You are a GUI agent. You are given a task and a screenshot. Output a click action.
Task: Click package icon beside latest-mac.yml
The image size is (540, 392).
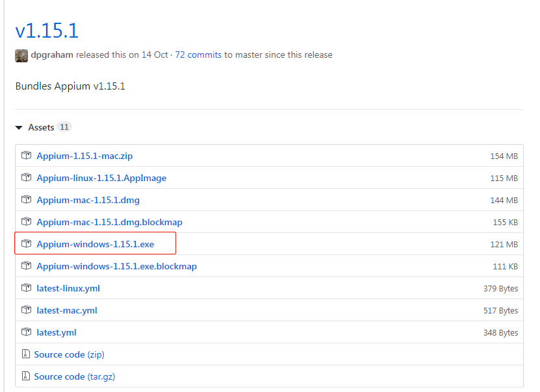pos(26,310)
